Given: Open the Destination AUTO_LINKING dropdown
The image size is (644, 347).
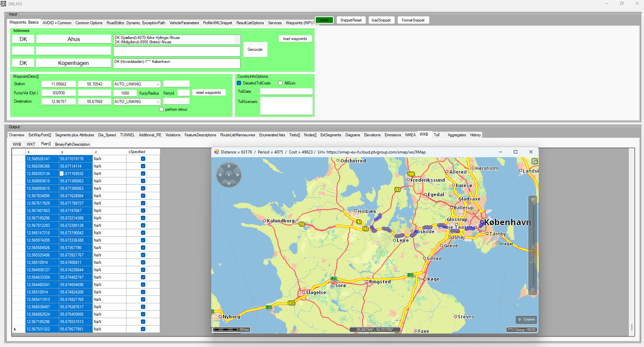Looking at the screenshot, I should tap(158, 102).
